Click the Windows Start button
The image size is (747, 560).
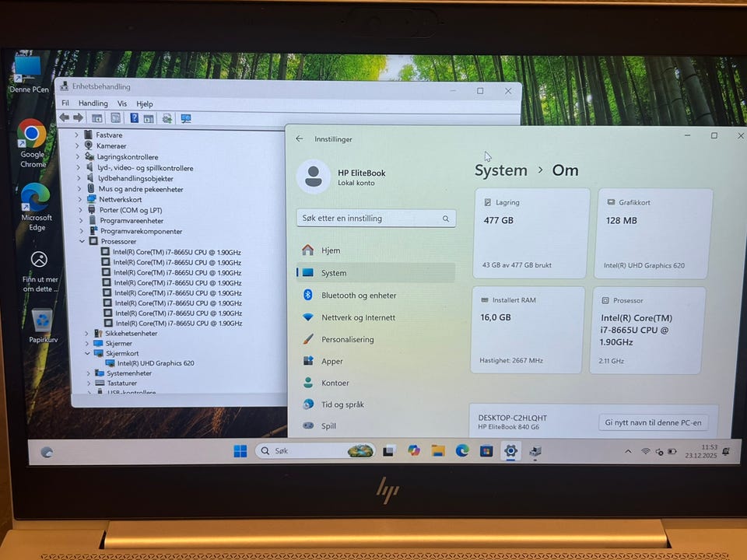[240, 450]
